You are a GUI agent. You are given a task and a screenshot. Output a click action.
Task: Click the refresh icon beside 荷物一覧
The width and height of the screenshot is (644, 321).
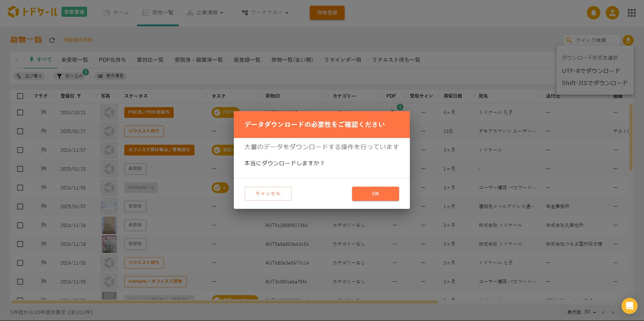click(x=52, y=40)
